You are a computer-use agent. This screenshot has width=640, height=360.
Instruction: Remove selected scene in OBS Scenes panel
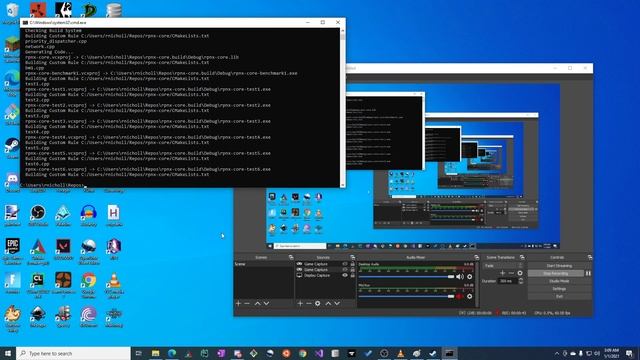(247, 303)
